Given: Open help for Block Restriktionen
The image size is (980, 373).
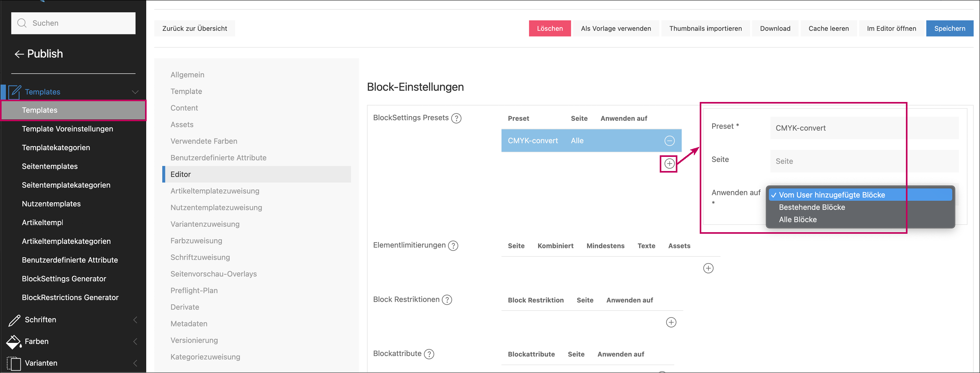Looking at the screenshot, I should coord(447,300).
